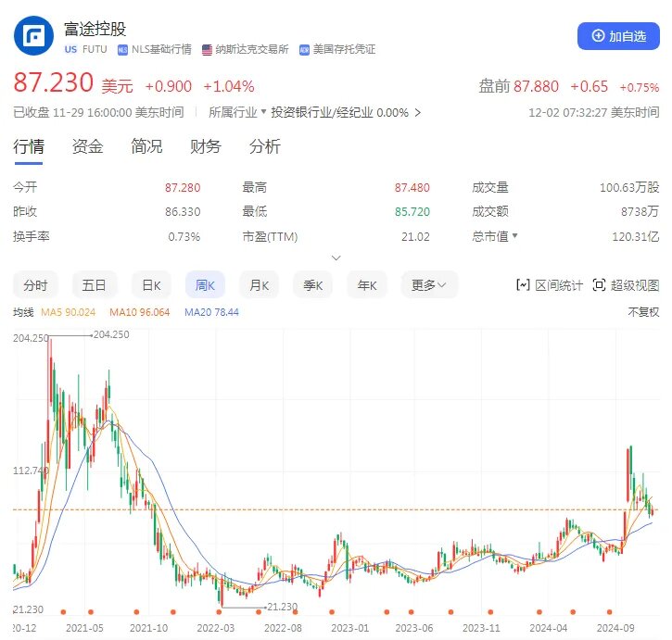This screenshot has height=640, width=672.
Task: Click the ADR 美国存托凭证 badge icon
Action: [x=304, y=50]
